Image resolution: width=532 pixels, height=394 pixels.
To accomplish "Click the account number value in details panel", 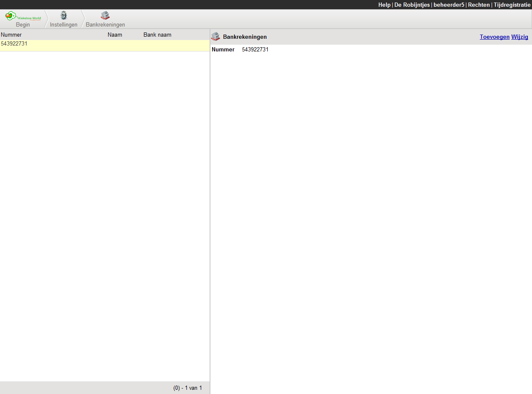I will pos(255,50).
